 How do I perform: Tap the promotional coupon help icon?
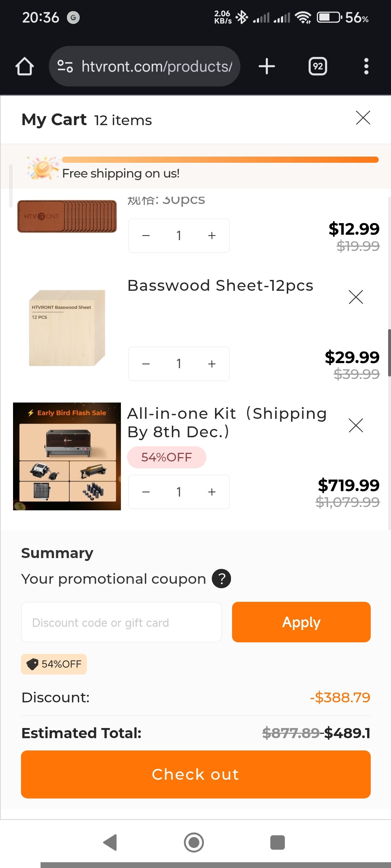[x=221, y=579]
